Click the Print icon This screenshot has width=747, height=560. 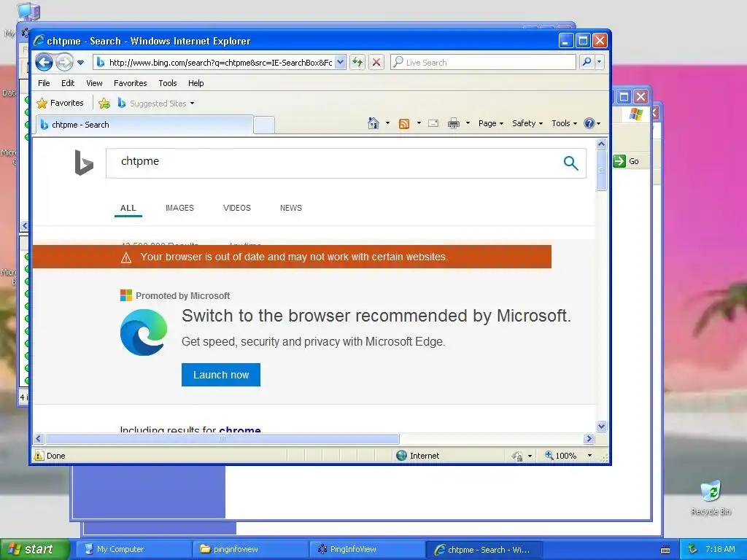454,123
